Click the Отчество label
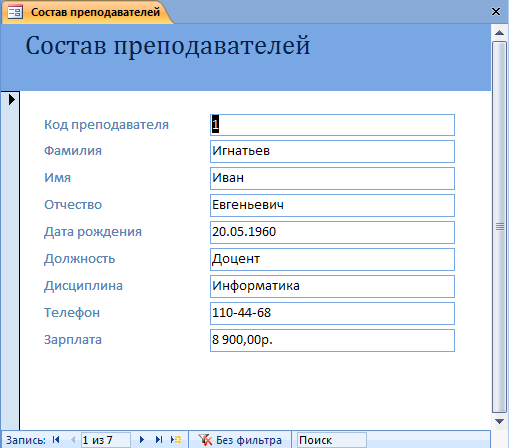This screenshot has height=448, width=509. tap(73, 205)
